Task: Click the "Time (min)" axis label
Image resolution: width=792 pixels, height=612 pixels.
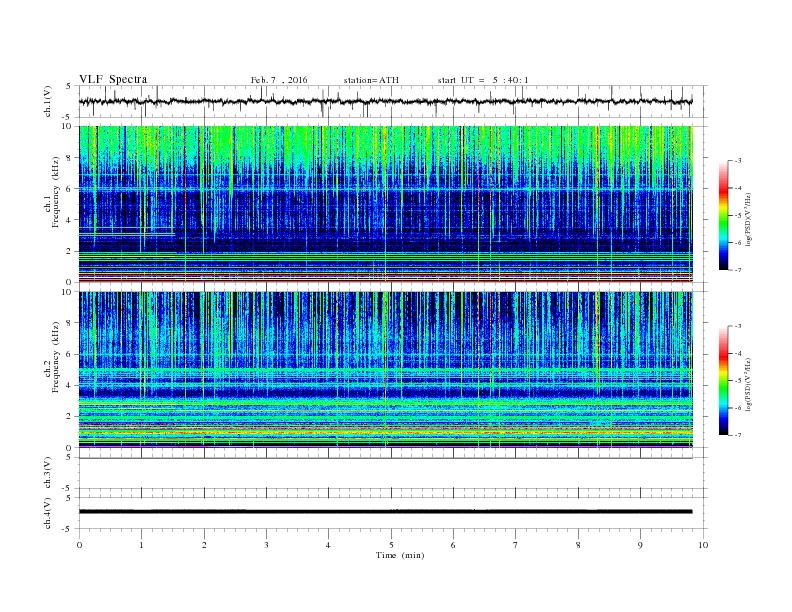Action: coord(400,555)
